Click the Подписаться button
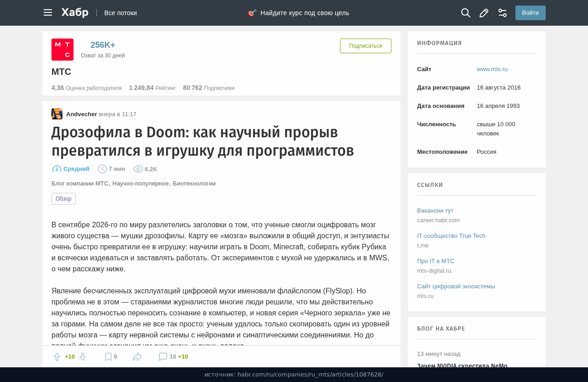Image resolution: width=588 pixels, height=382 pixels. click(x=366, y=46)
